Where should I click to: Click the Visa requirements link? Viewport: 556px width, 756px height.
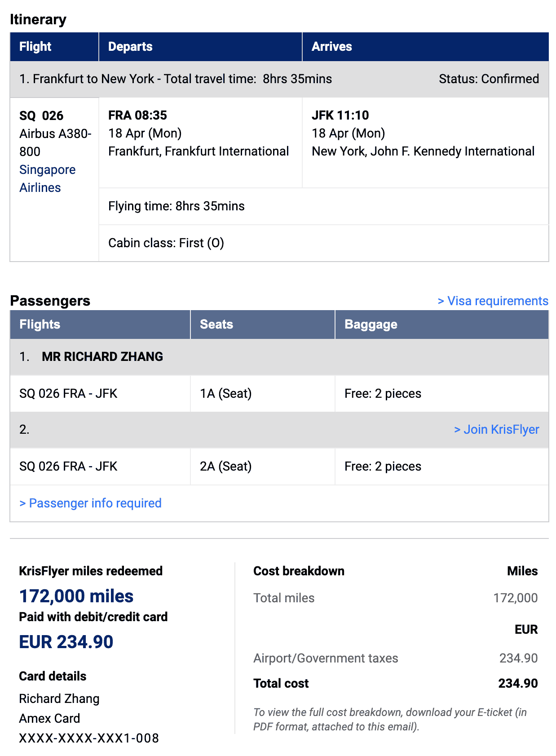pos(493,301)
